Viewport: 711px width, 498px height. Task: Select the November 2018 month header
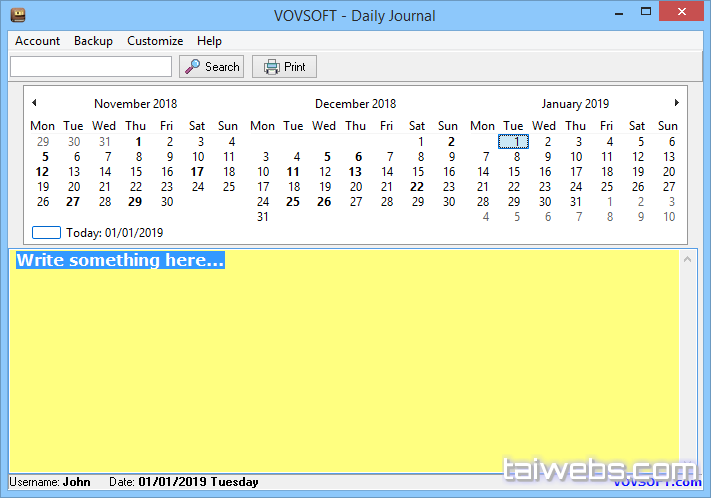point(135,104)
